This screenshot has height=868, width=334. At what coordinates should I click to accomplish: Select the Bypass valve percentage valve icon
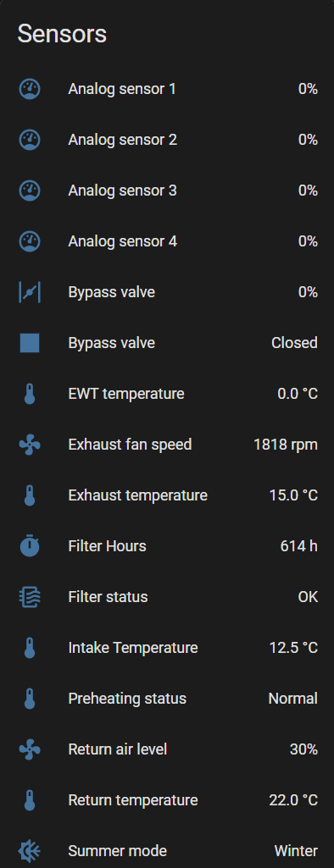pyautogui.click(x=30, y=292)
